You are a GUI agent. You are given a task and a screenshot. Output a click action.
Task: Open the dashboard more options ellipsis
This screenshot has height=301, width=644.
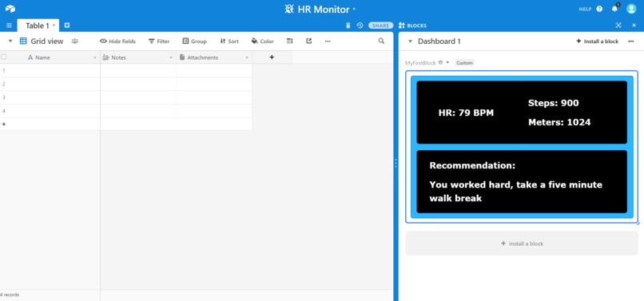pyautogui.click(x=631, y=42)
